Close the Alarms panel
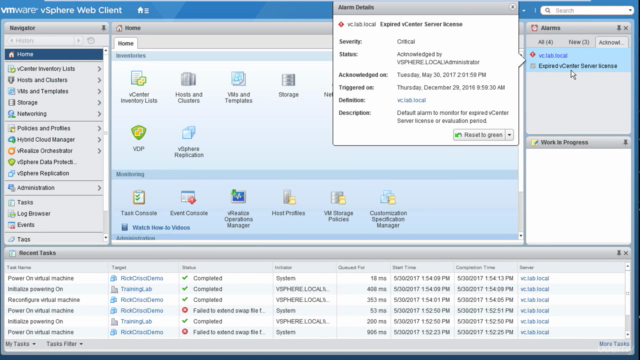Viewport: 640px width, 360px height. click(626, 28)
